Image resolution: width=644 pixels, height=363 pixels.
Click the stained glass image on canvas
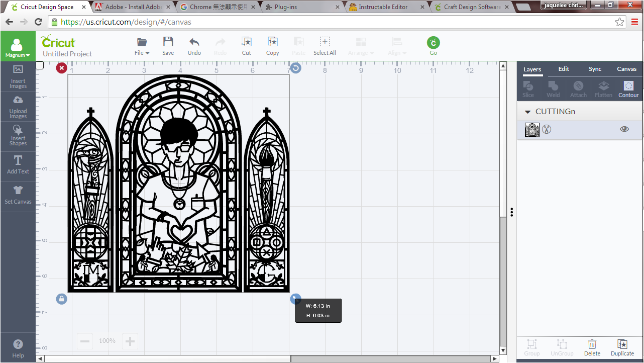[x=178, y=184]
